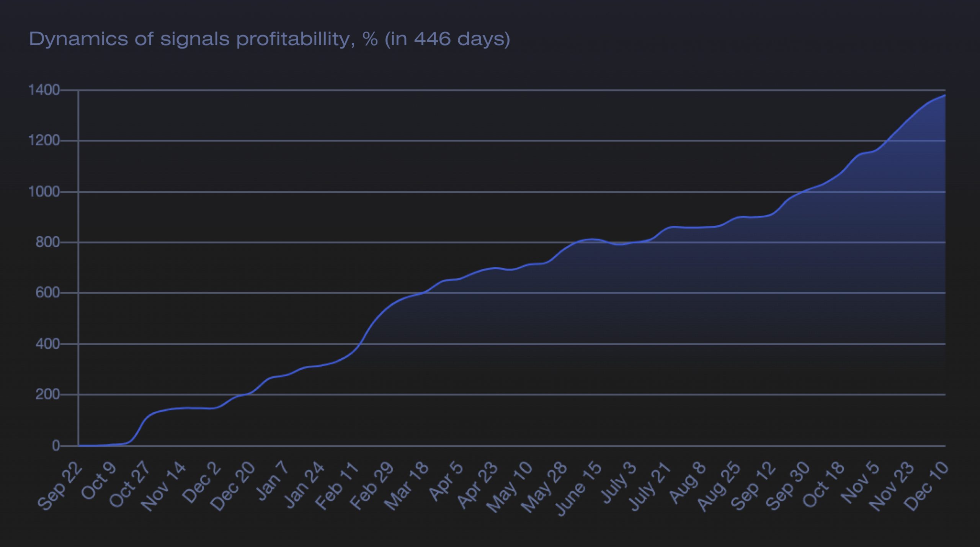Click the x-axis label Dec 20

[233, 487]
